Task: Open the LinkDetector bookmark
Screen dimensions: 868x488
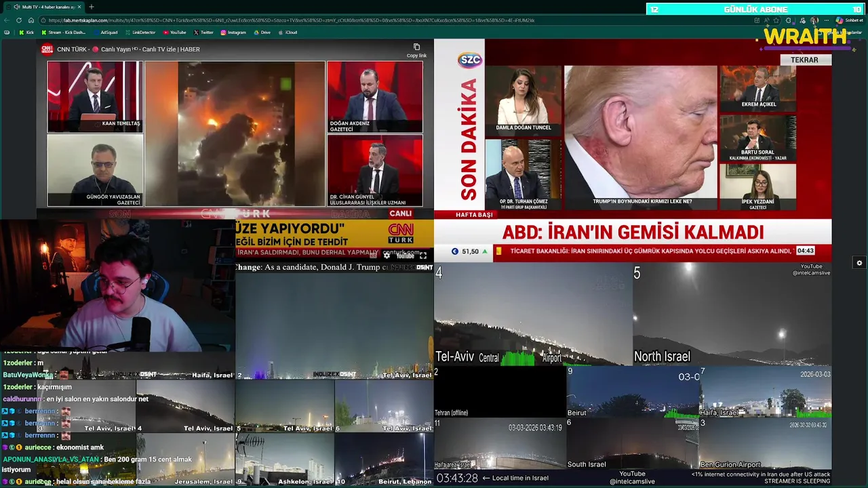Action: (x=140, y=33)
